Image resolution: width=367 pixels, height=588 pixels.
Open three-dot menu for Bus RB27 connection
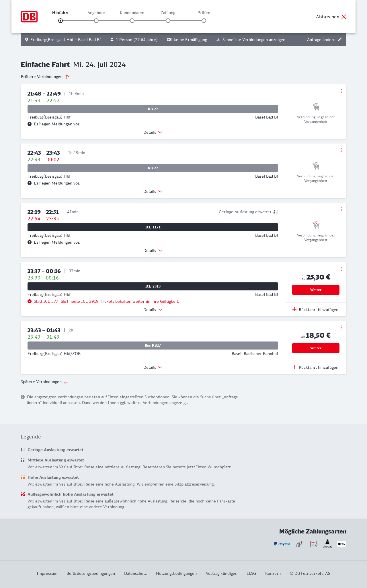(341, 327)
